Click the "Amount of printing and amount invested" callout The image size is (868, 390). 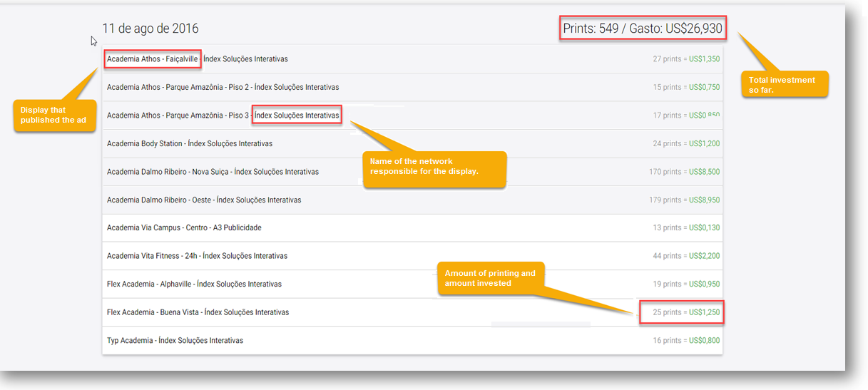coord(491,278)
